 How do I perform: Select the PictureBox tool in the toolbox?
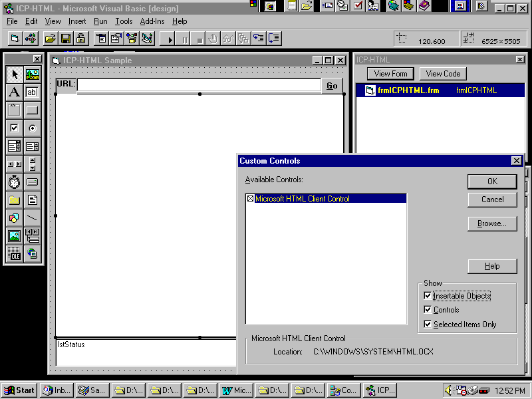[32, 74]
